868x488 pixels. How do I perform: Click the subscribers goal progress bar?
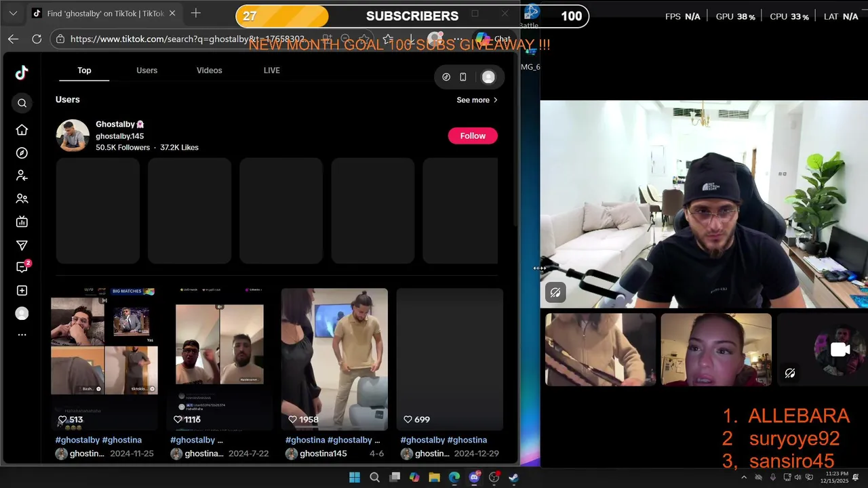point(412,16)
